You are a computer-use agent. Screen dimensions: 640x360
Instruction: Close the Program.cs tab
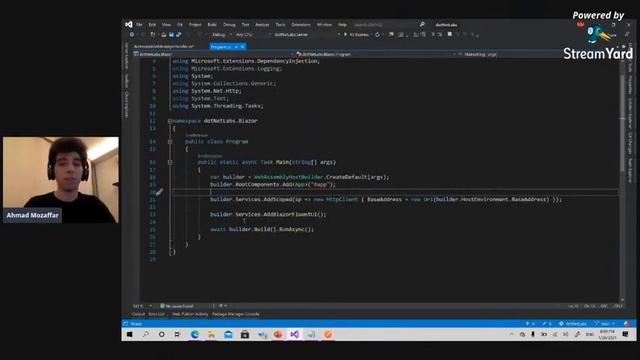[243, 47]
